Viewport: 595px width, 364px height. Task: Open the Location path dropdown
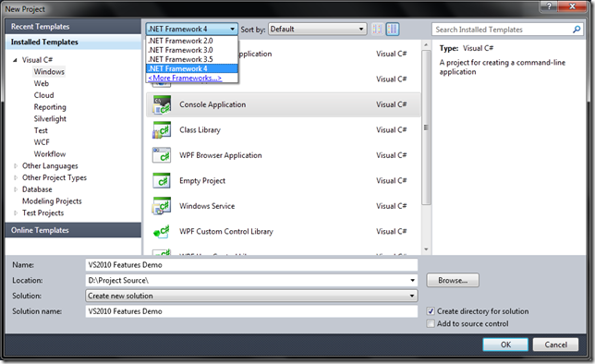(x=412, y=281)
